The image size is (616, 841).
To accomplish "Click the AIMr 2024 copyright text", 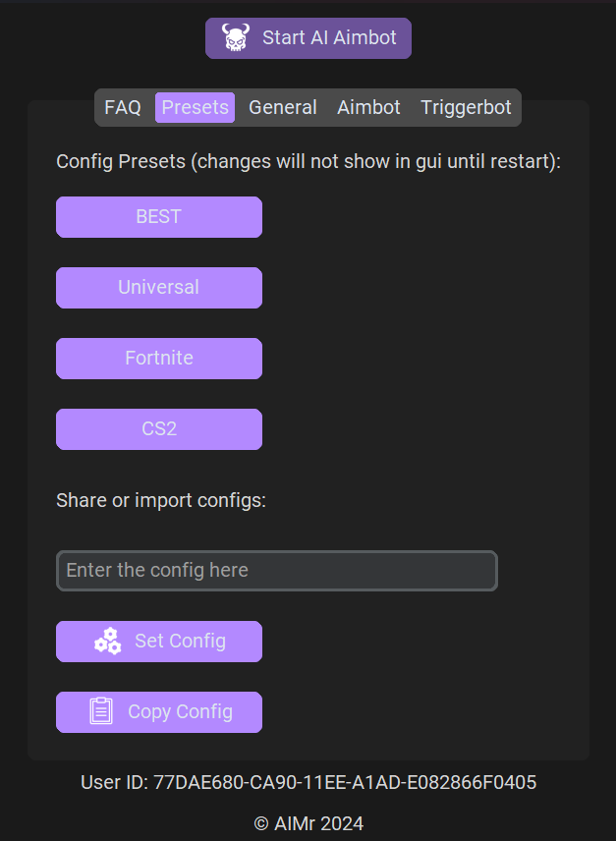I will click(x=308, y=823).
